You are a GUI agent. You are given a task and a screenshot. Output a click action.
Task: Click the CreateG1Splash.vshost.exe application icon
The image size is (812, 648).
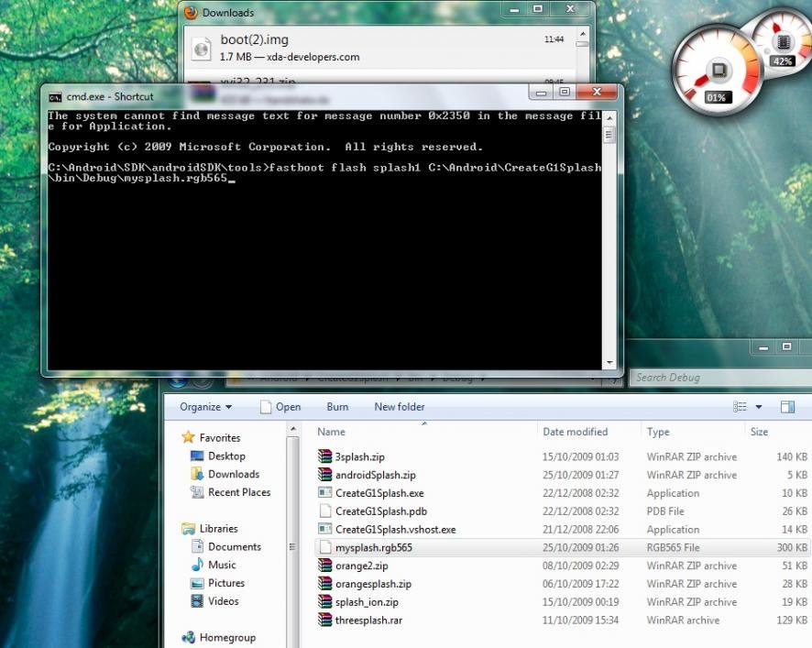(324, 529)
